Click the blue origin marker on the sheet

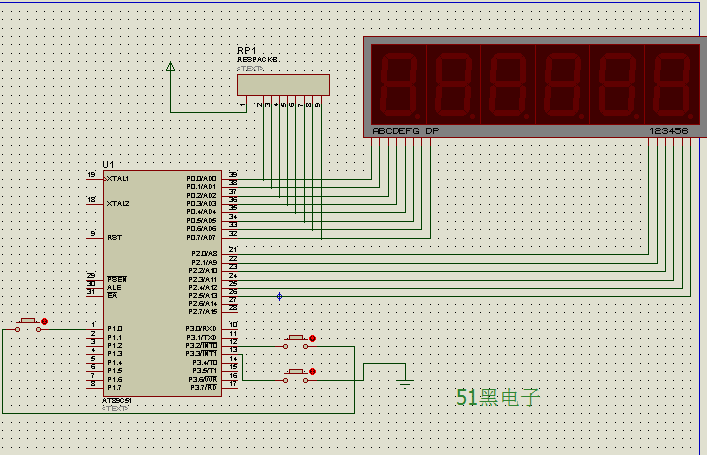[x=280, y=296]
